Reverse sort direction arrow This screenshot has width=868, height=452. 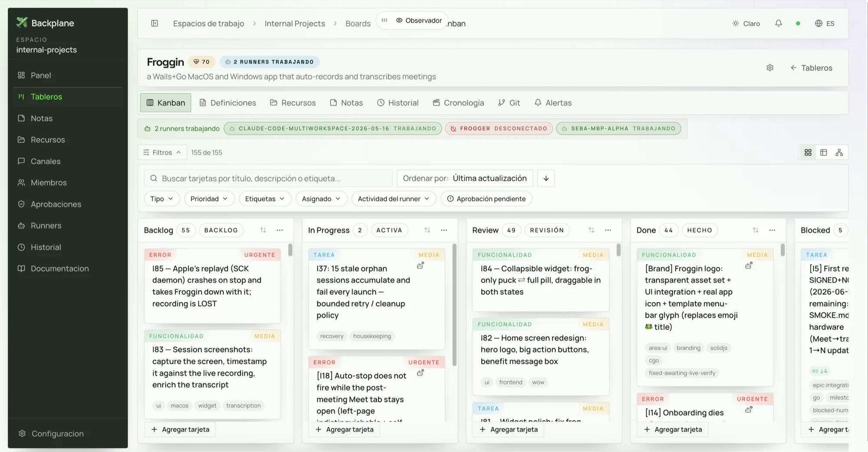[546, 178]
